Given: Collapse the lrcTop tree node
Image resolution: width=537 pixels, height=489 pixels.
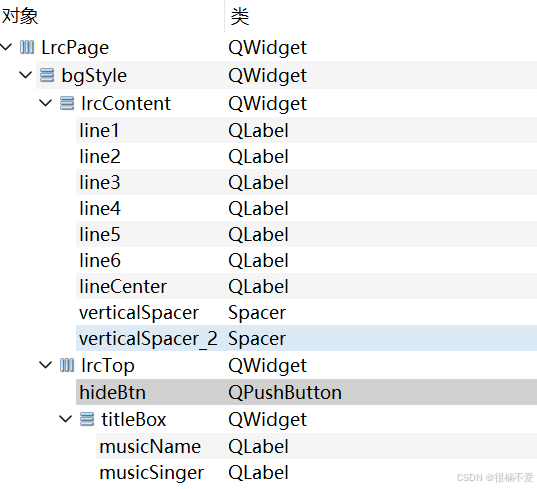Looking at the screenshot, I should pyautogui.click(x=46, y=364).
